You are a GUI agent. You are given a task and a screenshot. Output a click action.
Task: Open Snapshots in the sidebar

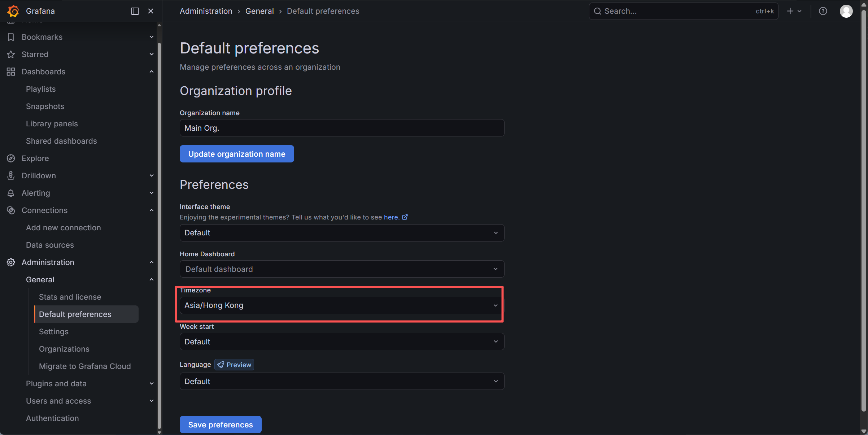(x=45, y=106)
